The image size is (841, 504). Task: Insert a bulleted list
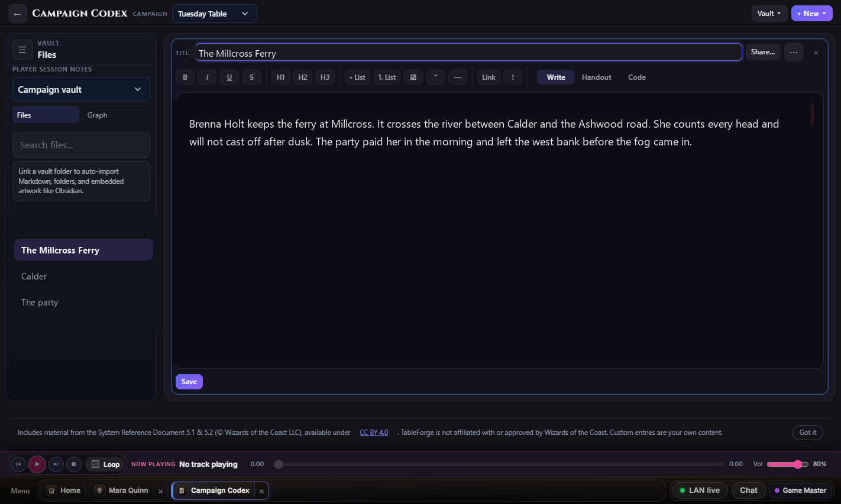pos(357,77)
